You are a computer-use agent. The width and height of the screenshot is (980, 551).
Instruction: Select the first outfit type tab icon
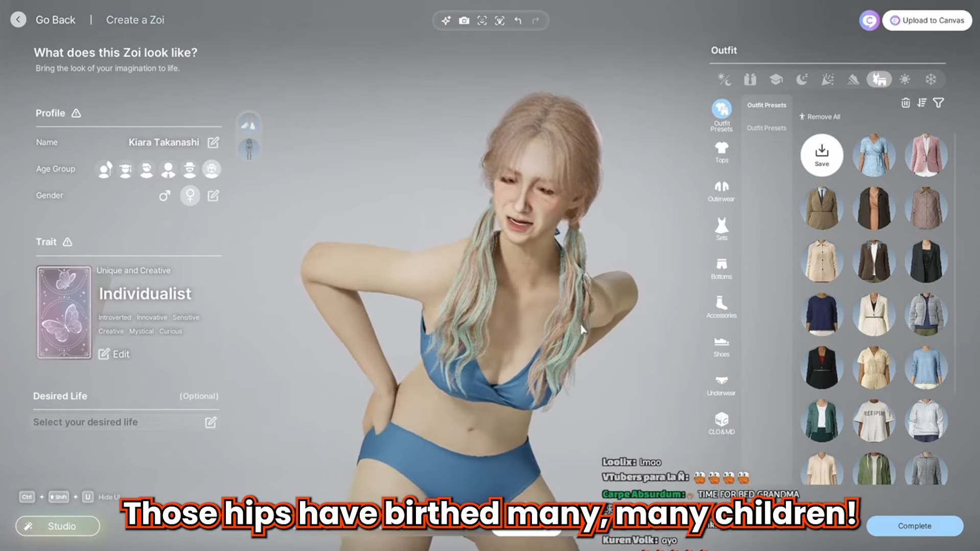click(724, 80)
